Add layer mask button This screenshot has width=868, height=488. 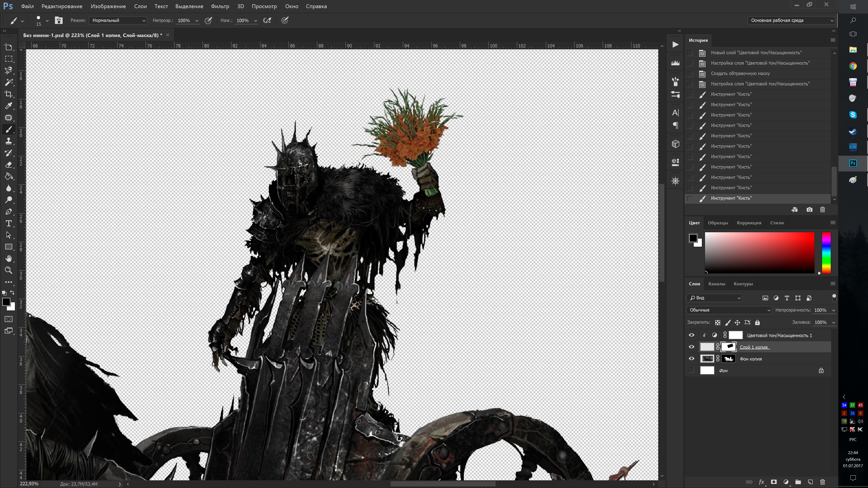click(774, 482)
